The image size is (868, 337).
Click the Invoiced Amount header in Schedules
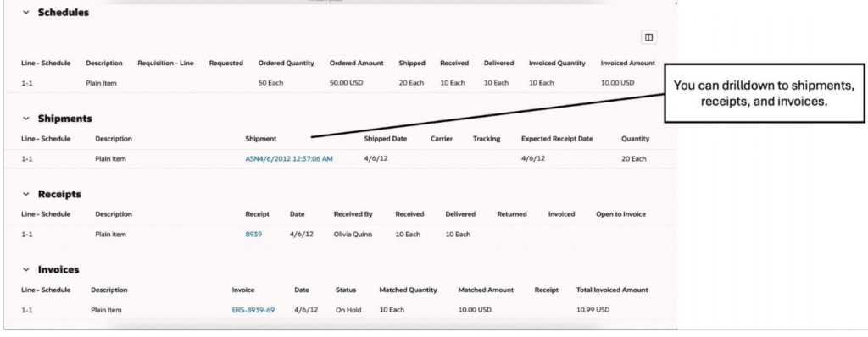(x=628, y=64)
